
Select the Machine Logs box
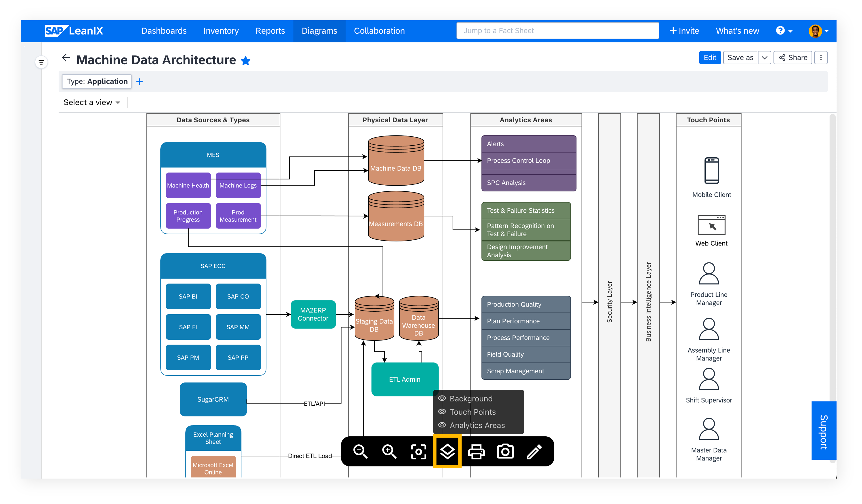click(238, 185)
